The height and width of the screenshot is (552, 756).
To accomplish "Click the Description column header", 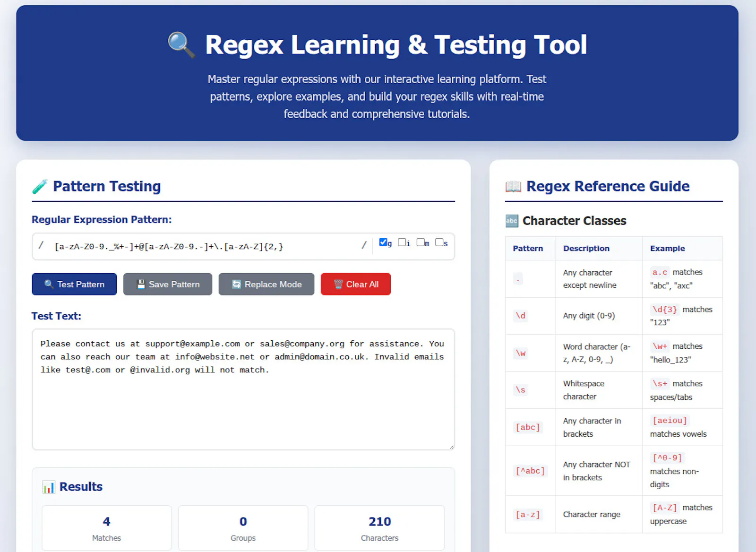I will pos(599,249).
